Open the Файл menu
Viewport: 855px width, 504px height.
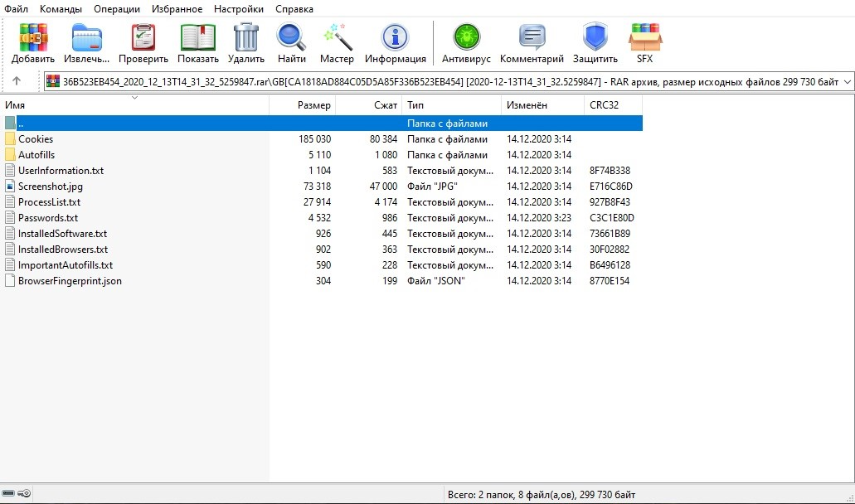17,9
